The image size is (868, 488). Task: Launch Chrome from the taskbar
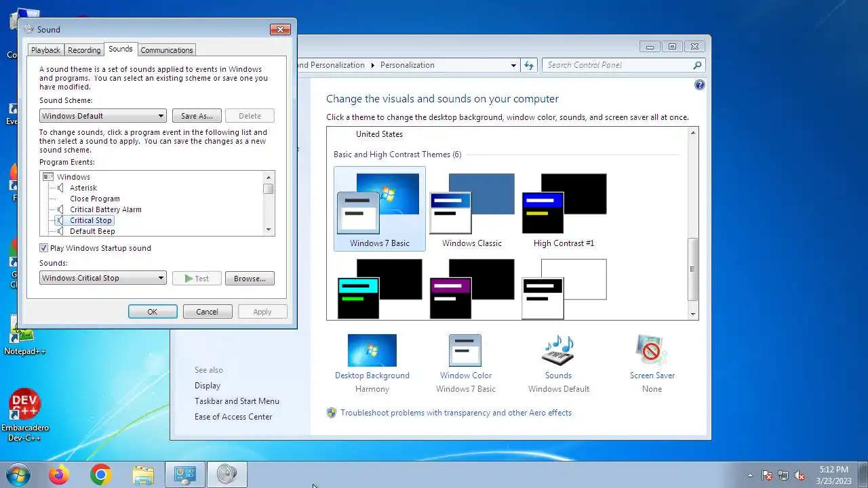(x=100, y=475)
